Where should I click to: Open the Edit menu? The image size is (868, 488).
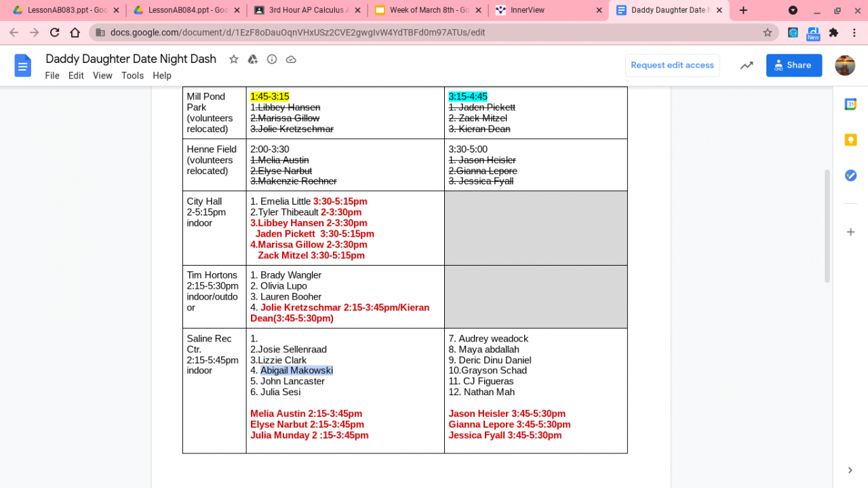point(76,76)
